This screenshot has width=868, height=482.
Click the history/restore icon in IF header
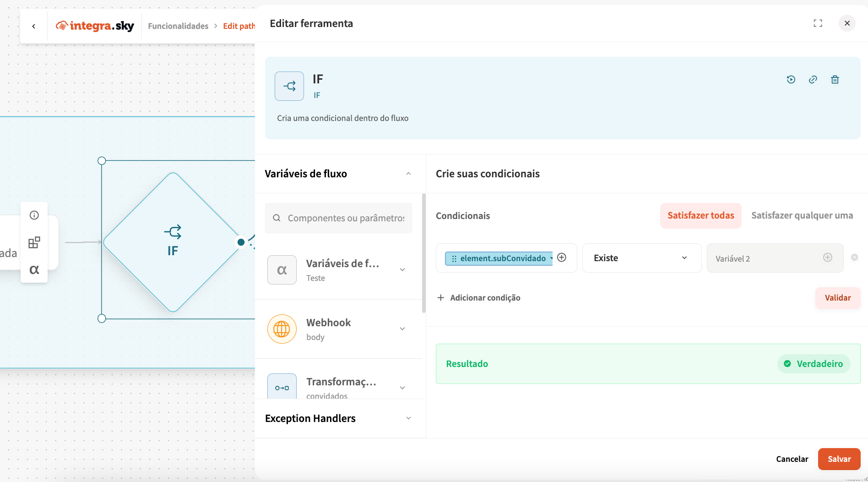[x=791, y=80]
